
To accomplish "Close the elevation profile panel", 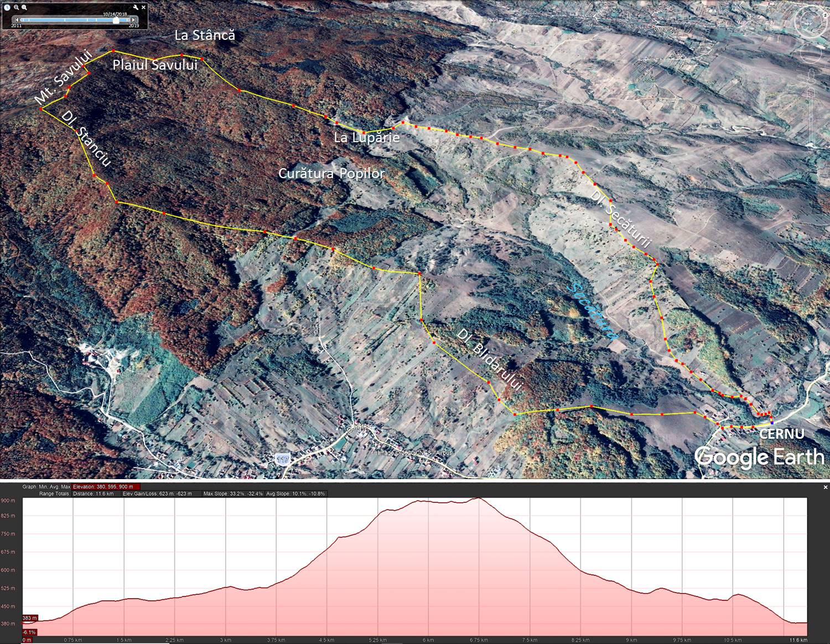I will click(x=826, y=487).
